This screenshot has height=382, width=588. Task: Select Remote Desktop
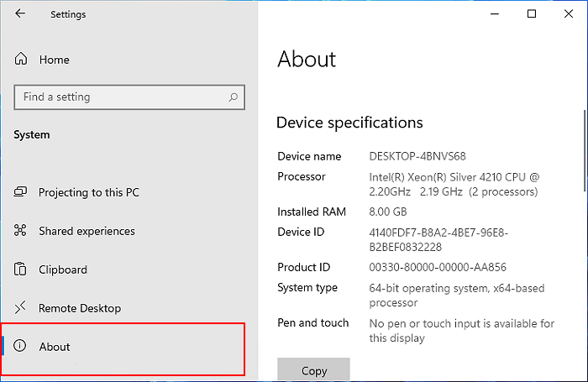pos(80,308)
